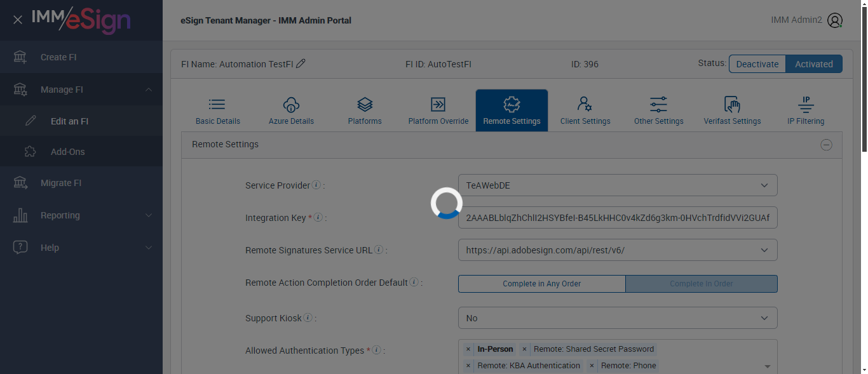Edit FI name with the pencil icon
Viewport: 868px width, 374px height.
(x=301, y=63)
